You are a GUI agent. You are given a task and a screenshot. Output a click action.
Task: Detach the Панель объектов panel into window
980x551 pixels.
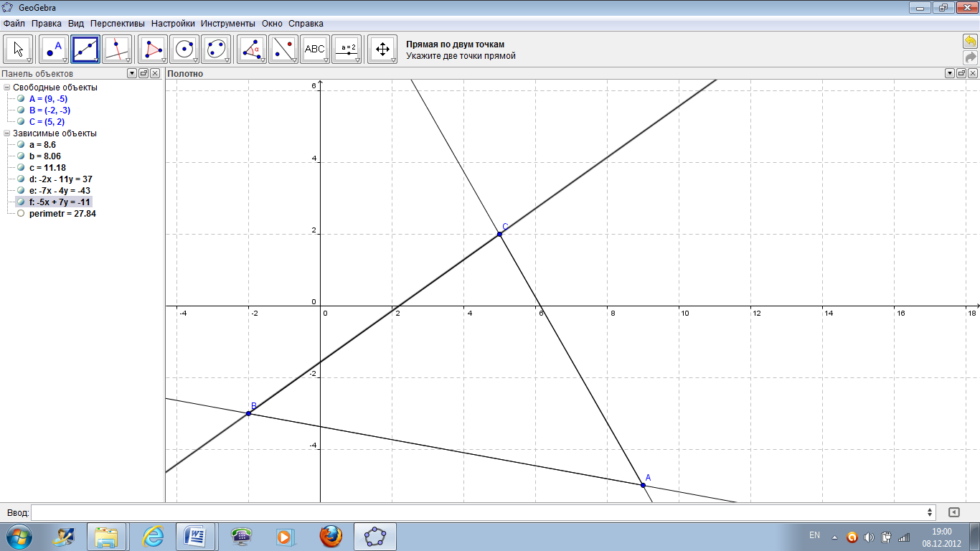(143, 73)
